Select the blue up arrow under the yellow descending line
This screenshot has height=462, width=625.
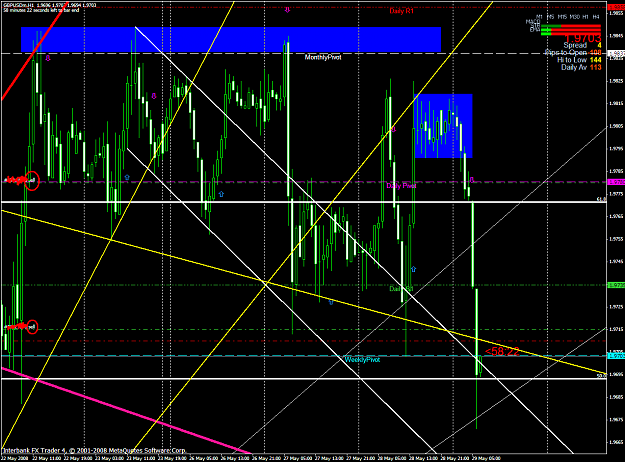coord(330,303)
